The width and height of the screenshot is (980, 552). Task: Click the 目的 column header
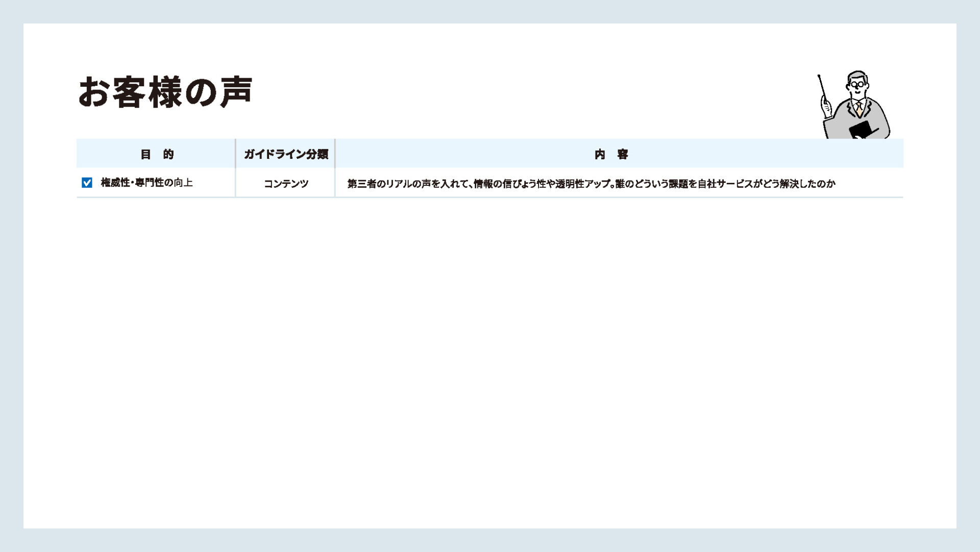156,154
